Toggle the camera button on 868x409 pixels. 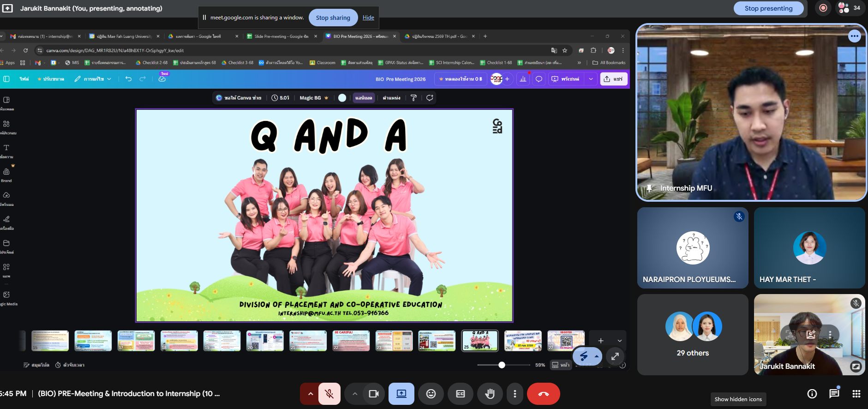pyautogui.click(x=373, y=394)
